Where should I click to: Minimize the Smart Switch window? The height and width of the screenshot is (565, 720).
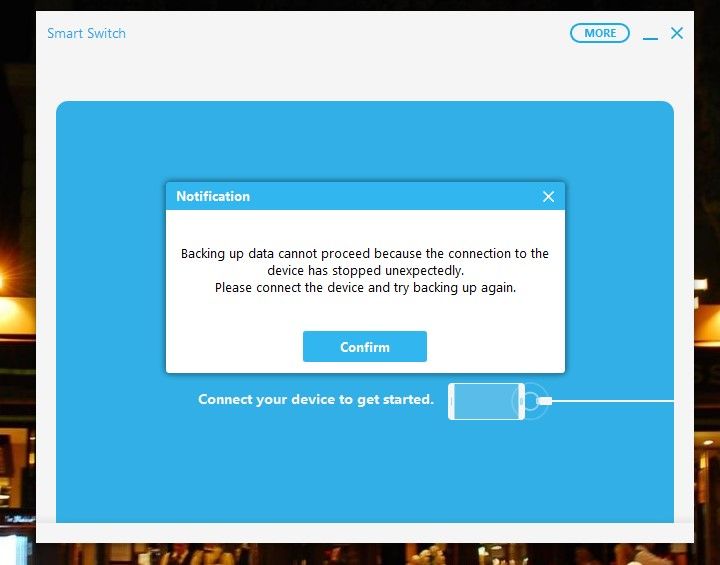650,35
